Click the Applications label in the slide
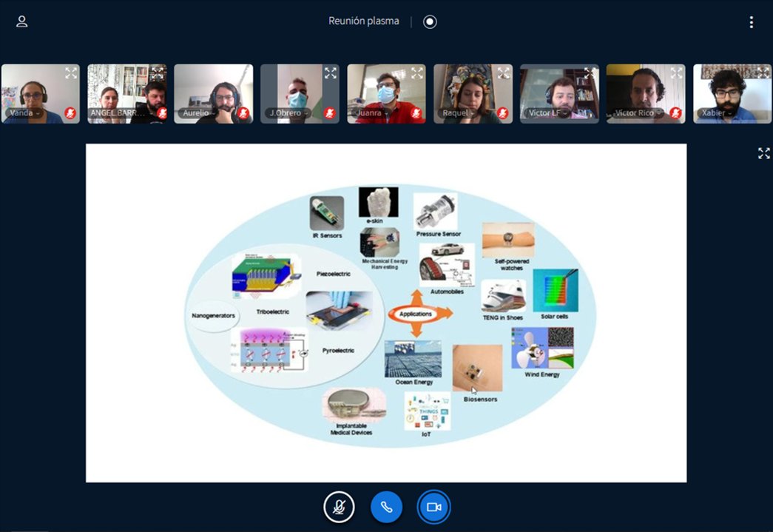773x532 pixels. click(x=416, y=314)
